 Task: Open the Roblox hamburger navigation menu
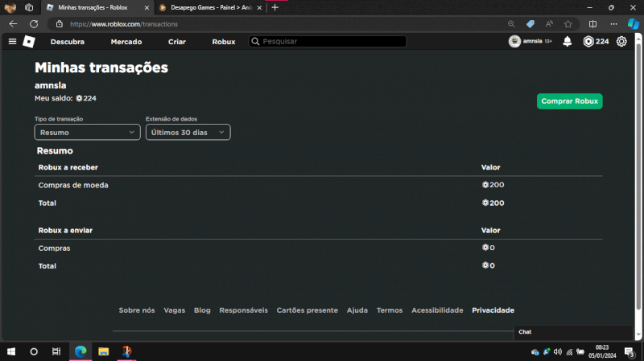(x=12, y=41)
